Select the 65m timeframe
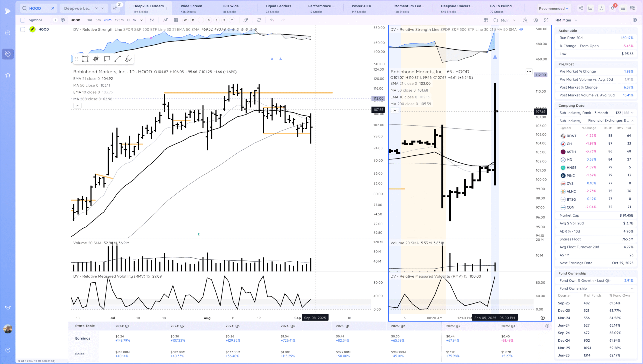This screenshot has height=364, width=643. click(x=108, y=20)
